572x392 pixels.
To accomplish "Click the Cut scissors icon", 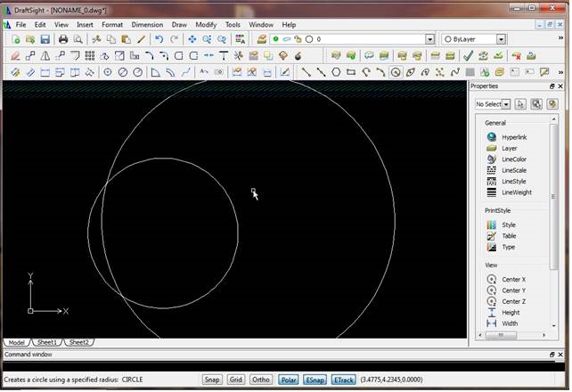I will (96, 39).
